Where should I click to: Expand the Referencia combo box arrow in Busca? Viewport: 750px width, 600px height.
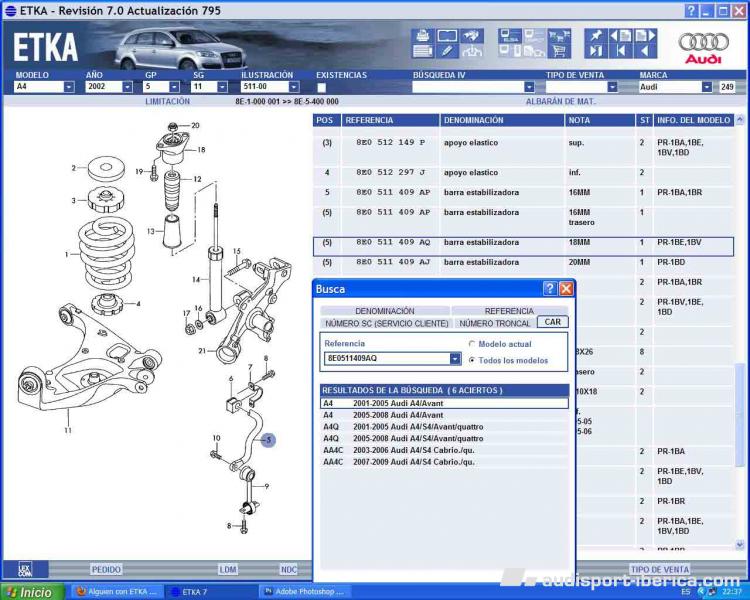pyautogui.click(x=455, y=358)
